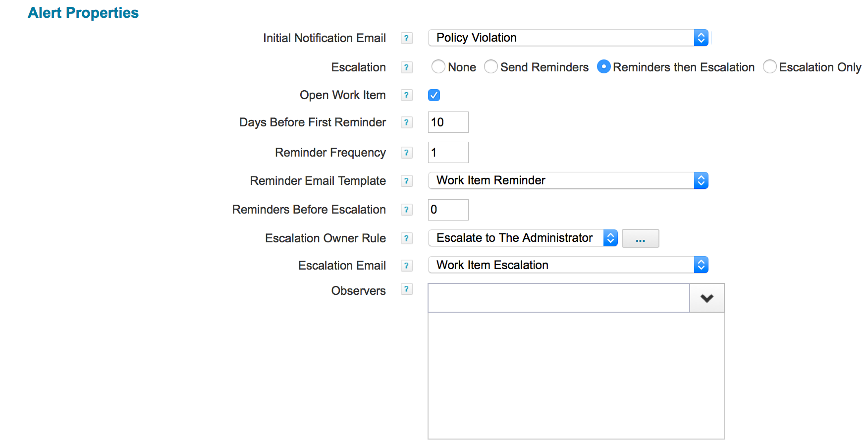Select the Send Reminders option
This screenshot has width=868, height=446.
(x=490, y=67)
